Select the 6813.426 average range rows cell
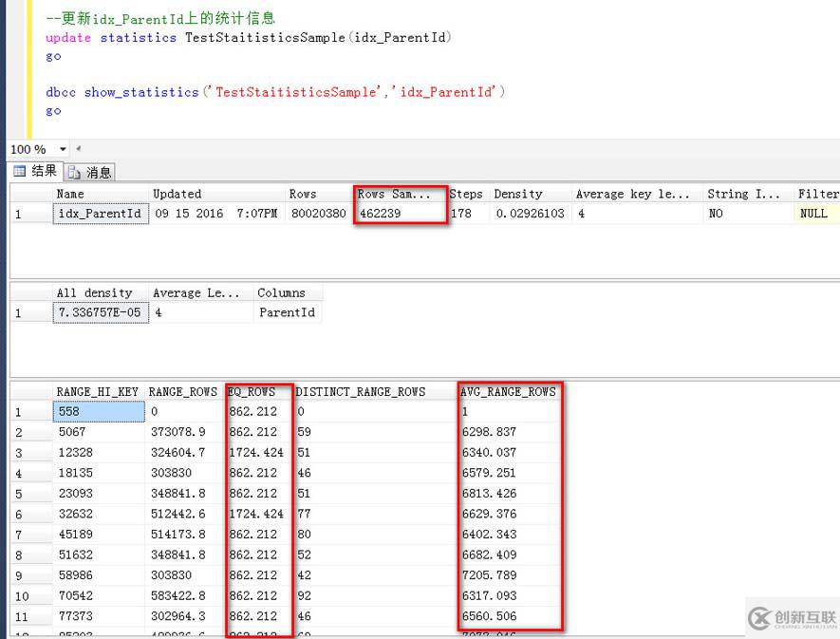 510,493
